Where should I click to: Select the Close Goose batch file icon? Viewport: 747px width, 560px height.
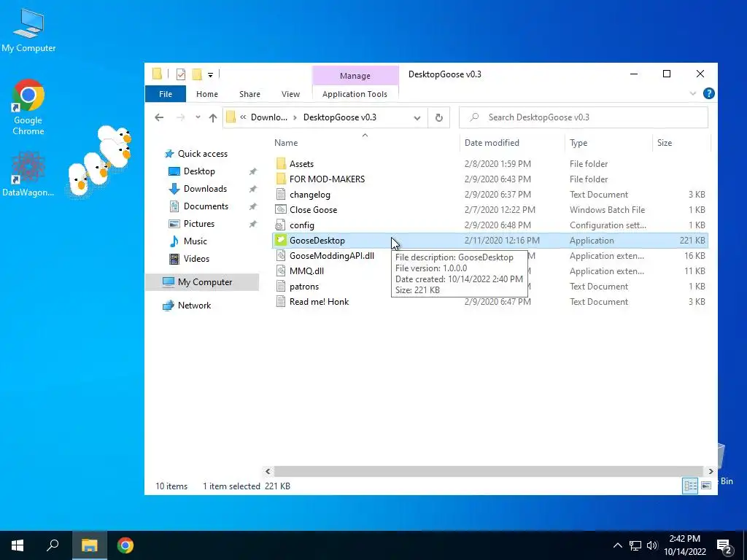click(281, 209)
